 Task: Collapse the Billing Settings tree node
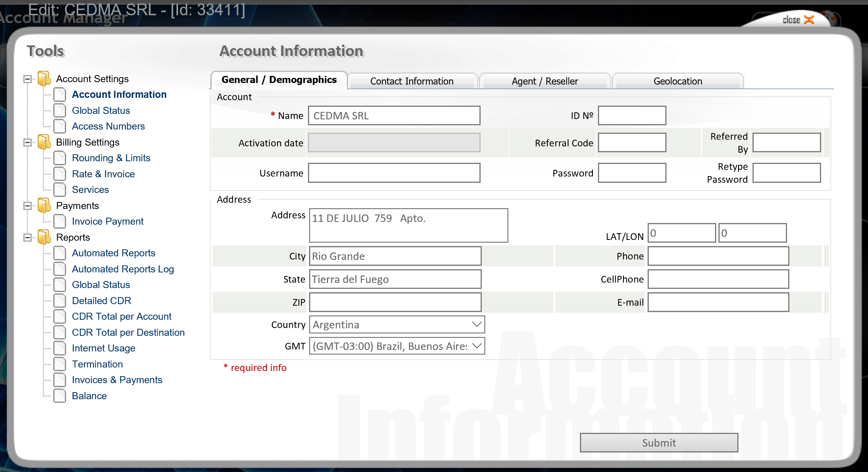(27, 142)
